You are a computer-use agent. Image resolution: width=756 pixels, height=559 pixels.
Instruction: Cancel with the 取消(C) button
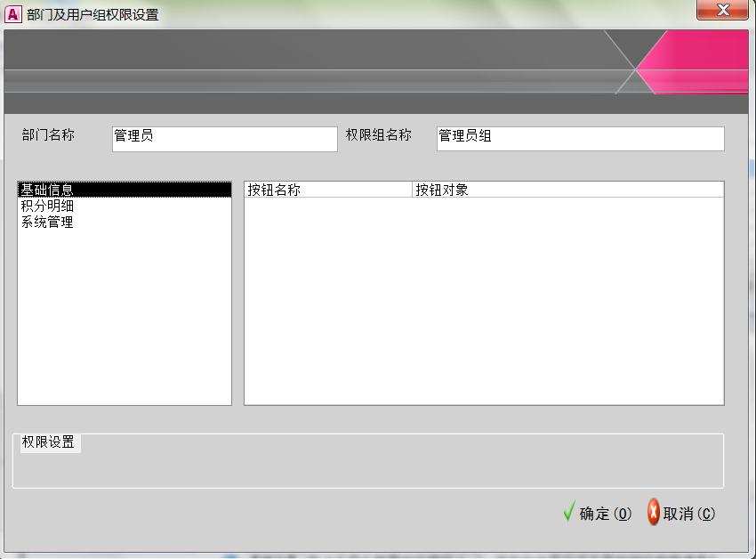681,513
